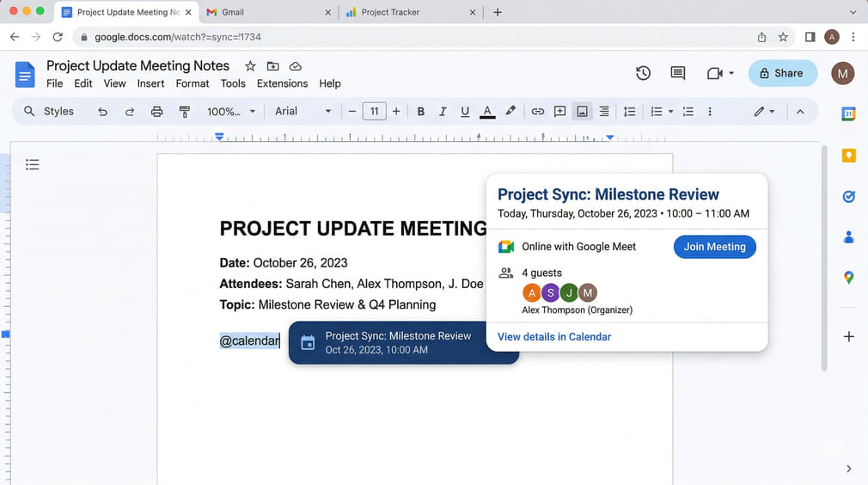Open Contacts side panel

coord(848,237)
